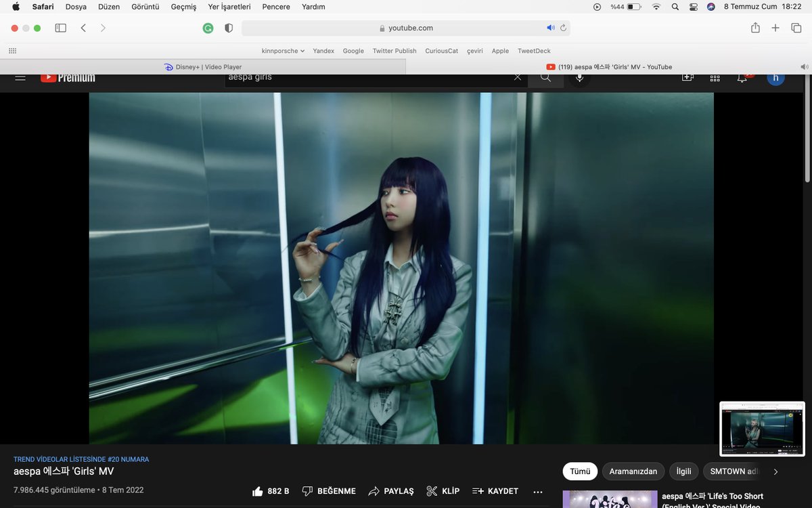812x508 pixels.
Task: Expand the kinnporsche bookmarks folder
Action: point(283,51)
